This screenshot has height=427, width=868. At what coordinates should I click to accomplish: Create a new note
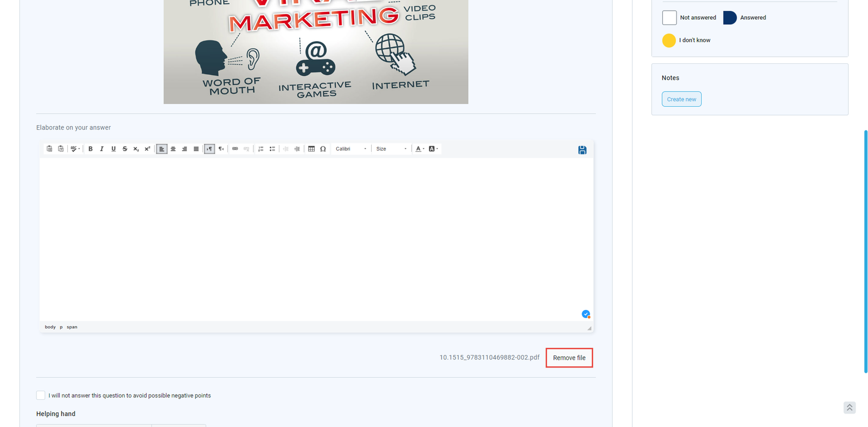pos(681,99)
